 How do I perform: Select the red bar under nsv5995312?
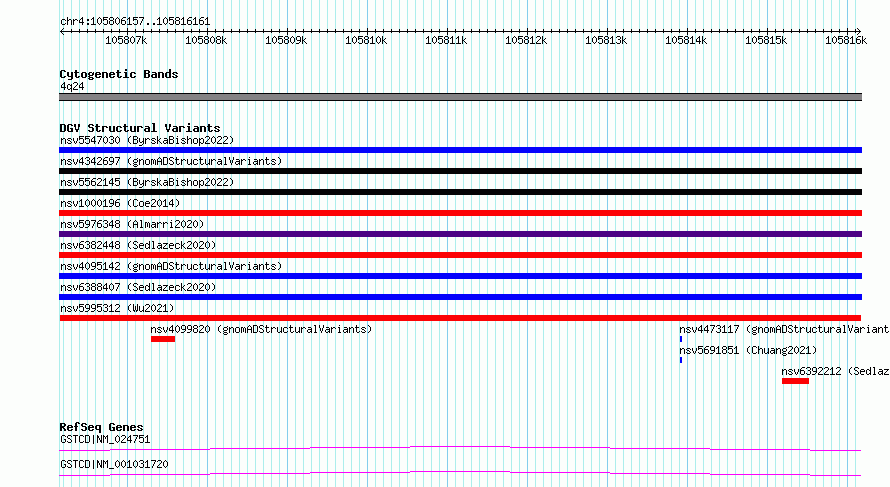click(460, 318)
